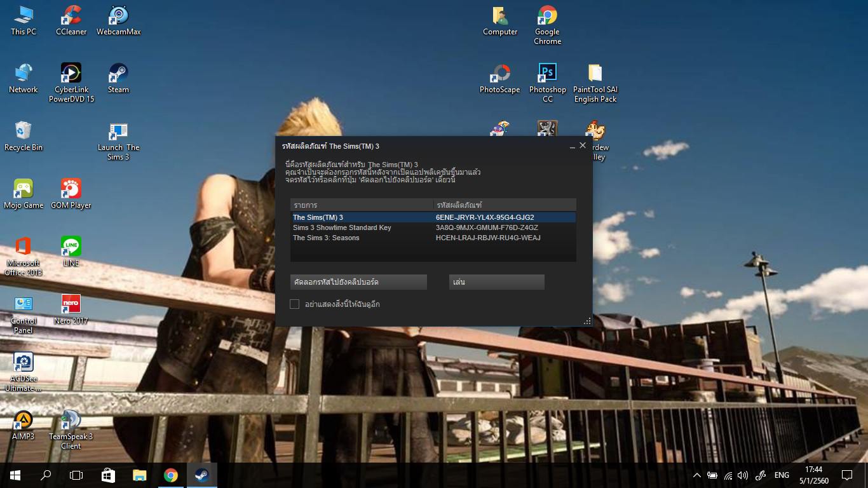Viewport: 868px width, 488px height.
Task: Select the WebcamMax desktop shortcut
Action: [x=118, y=20]
